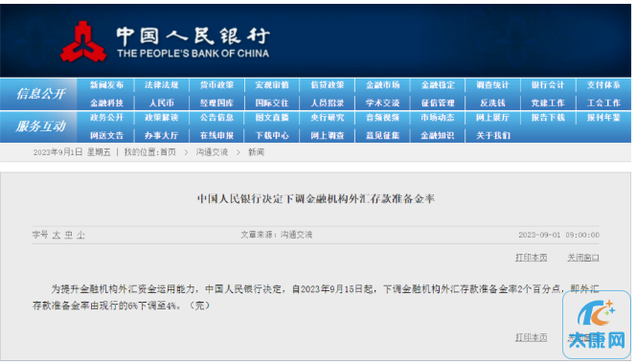This screenshot has height=364, width=636.
Task: Open 市场动态 menu item
Action: click(438, 118)
